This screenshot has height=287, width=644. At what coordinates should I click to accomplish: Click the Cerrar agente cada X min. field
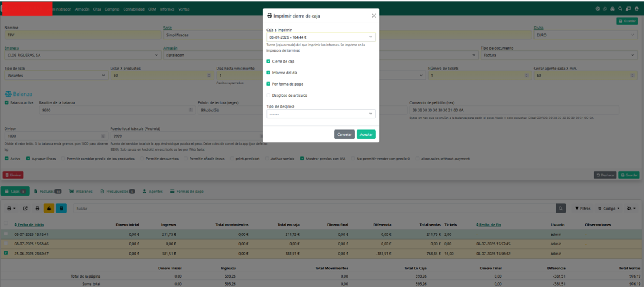(585, 75)
